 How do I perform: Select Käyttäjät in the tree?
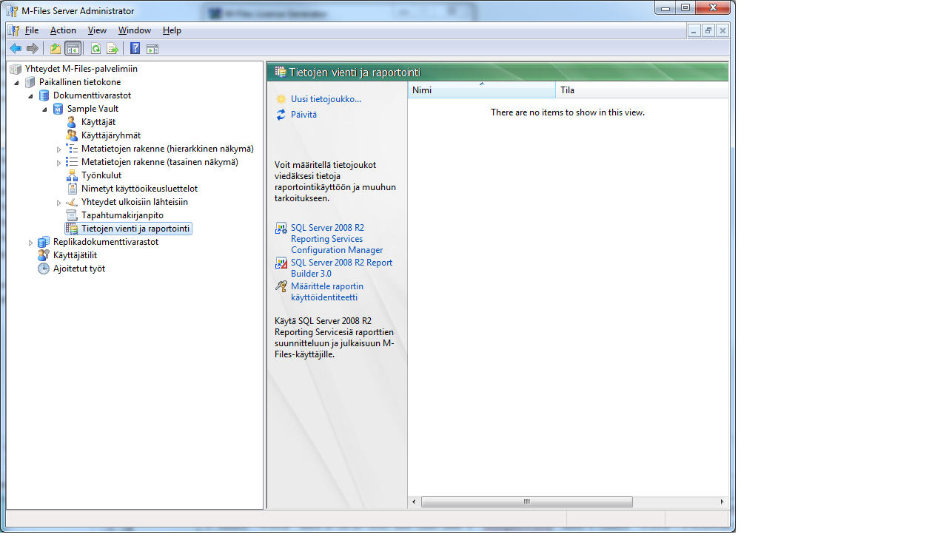point(98,122)
